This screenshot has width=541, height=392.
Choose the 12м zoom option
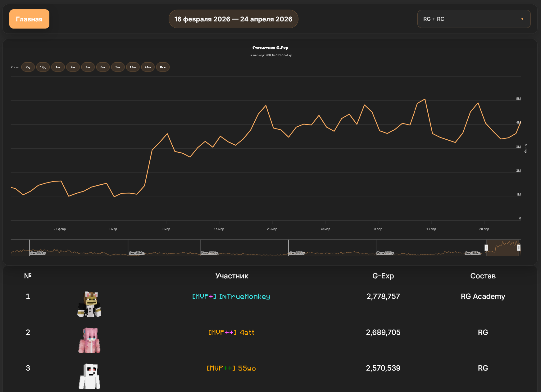(133, 67)
